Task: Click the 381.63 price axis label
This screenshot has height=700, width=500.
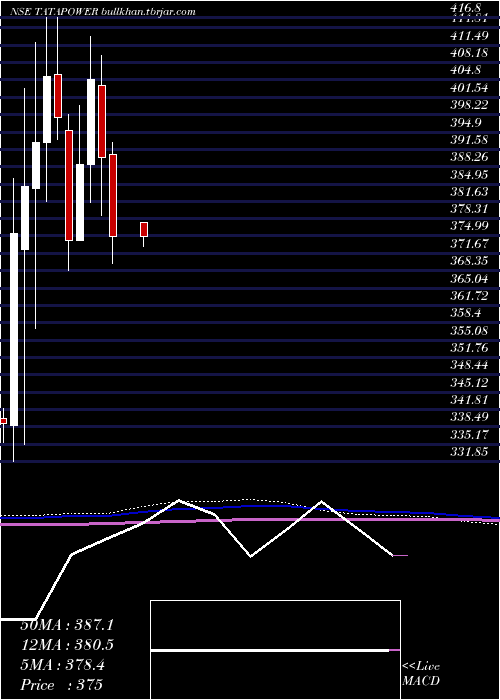Action: (x=469, y=192)
